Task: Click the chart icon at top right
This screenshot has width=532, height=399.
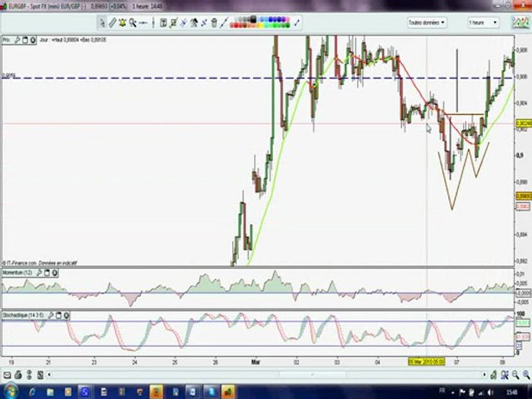Action: tap(520, 22)
